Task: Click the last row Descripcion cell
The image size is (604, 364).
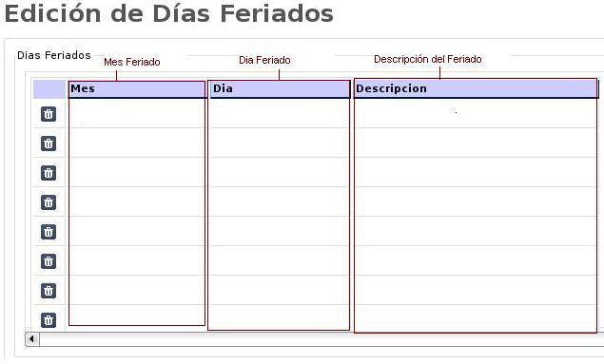Action: pyautogui.click(x=476, y=318)
